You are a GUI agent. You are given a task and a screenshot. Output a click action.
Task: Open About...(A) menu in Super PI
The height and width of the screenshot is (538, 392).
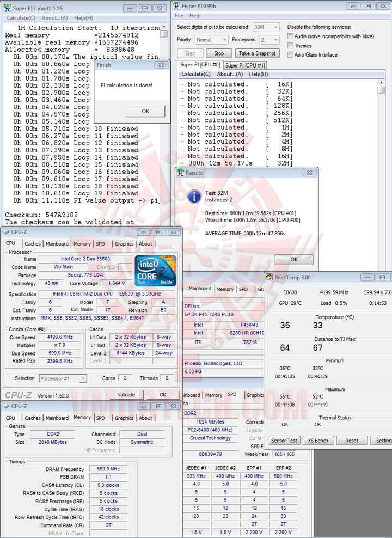[54, 18]
